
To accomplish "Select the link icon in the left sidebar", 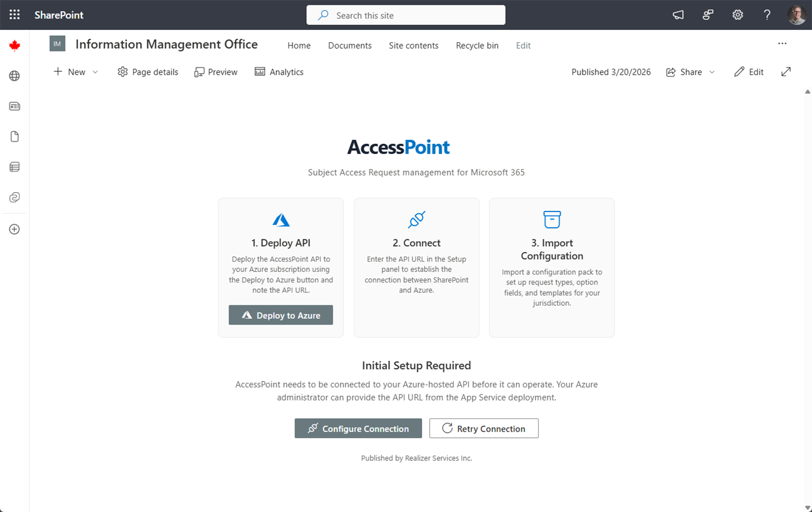I will tap(14, 198).
